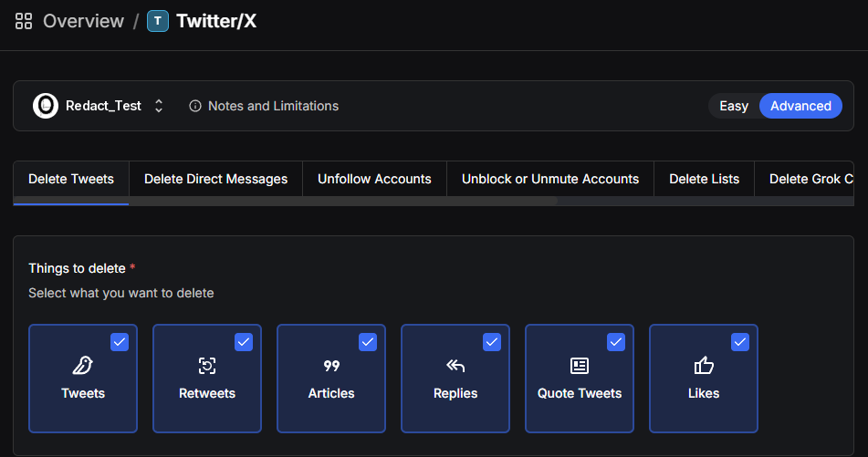The width and height of the screenshot is (868, 457).
Task: Click the tab bar horizontal scrollbar
Action: pyautogui.click(x=285, y=202)
